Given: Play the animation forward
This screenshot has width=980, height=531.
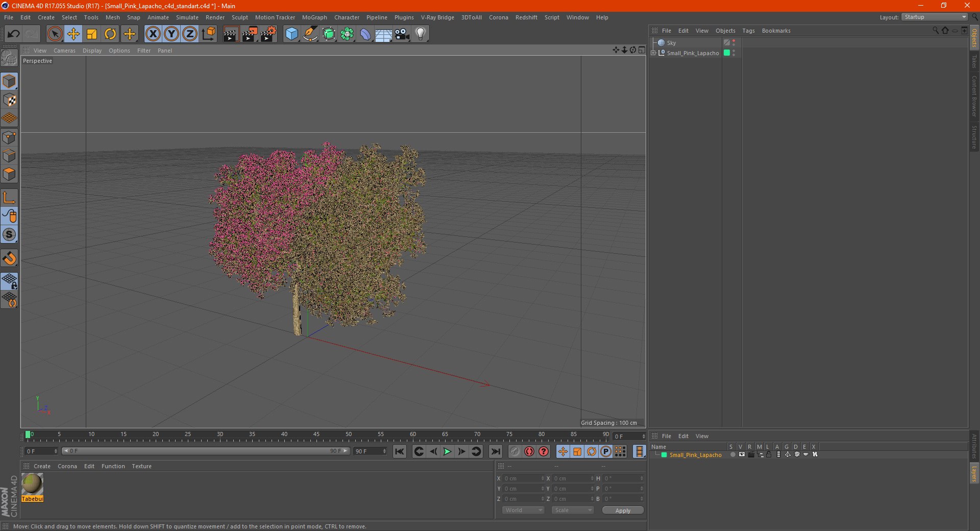Looking at the screenshot, I should click(x=447, y=451).
